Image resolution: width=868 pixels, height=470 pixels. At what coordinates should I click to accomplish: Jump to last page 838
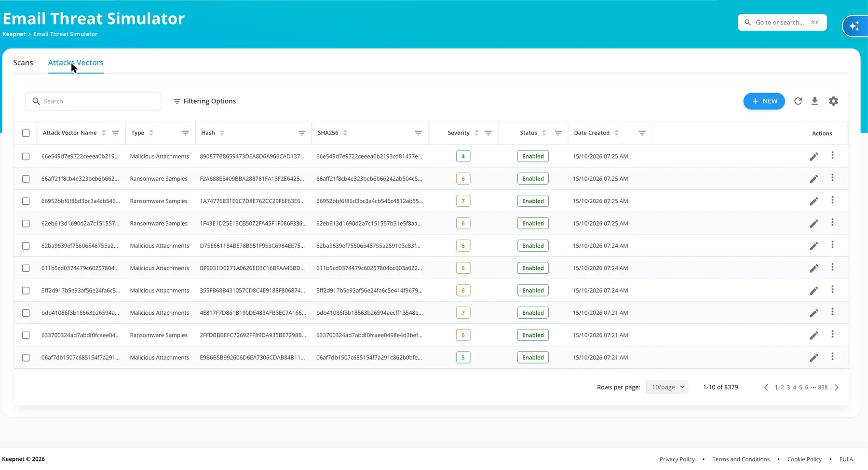point(823,388)
